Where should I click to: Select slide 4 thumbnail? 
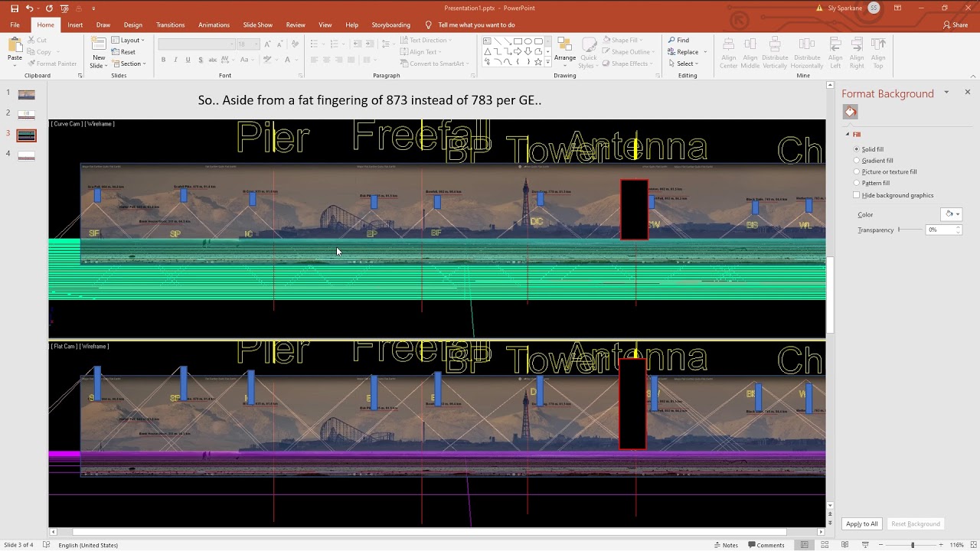click(x=27, y=155)
